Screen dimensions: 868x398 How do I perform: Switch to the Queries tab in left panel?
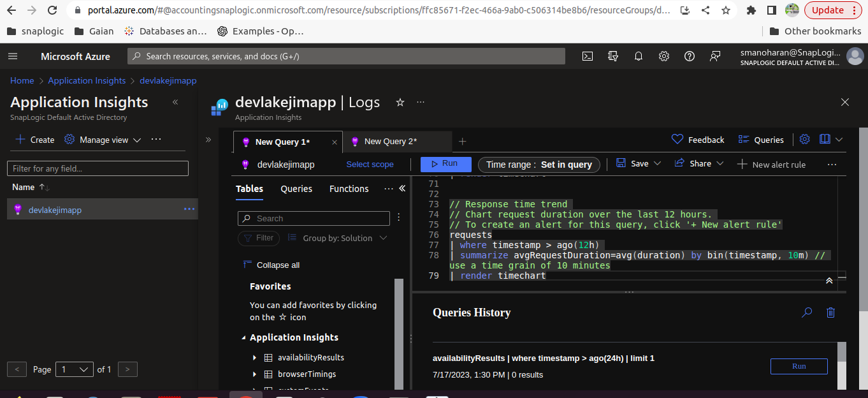296,189
